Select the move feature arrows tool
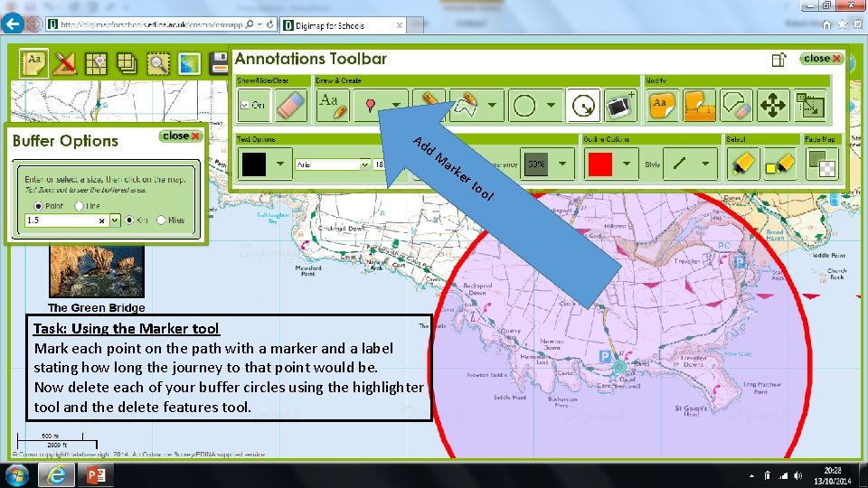This screenshot has width=868, height=488. [x=773, y=105]
